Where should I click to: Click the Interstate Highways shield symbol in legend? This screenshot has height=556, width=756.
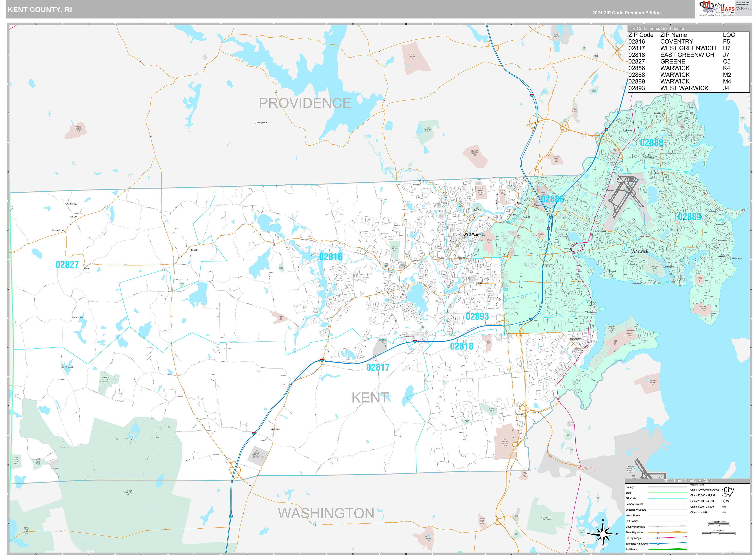[x=658, y=544]
